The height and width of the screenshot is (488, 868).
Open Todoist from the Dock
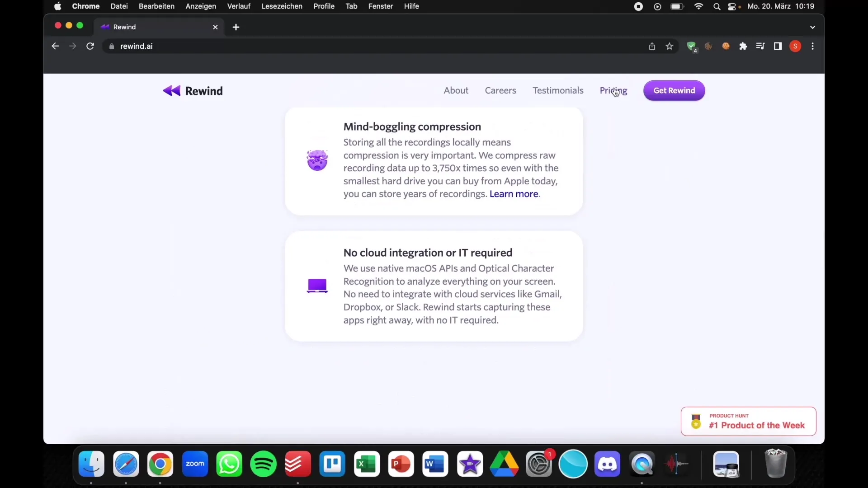[x=298, y=464]
